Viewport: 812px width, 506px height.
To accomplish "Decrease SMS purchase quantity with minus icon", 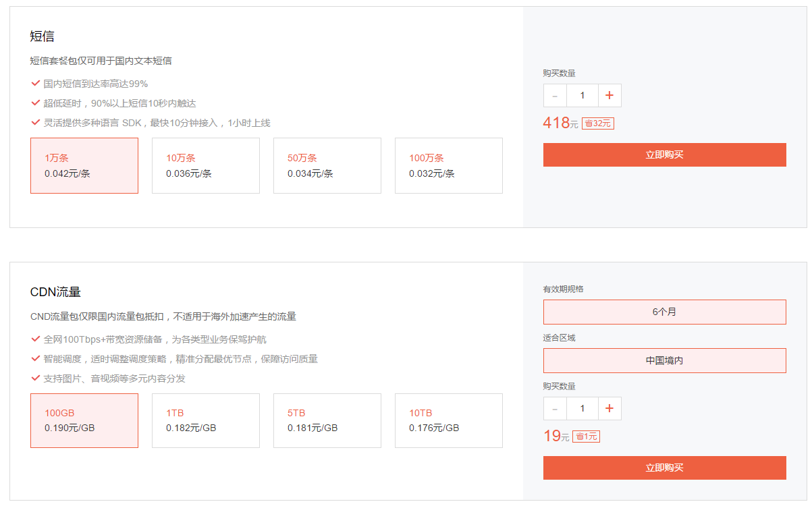I will (555, 96).
